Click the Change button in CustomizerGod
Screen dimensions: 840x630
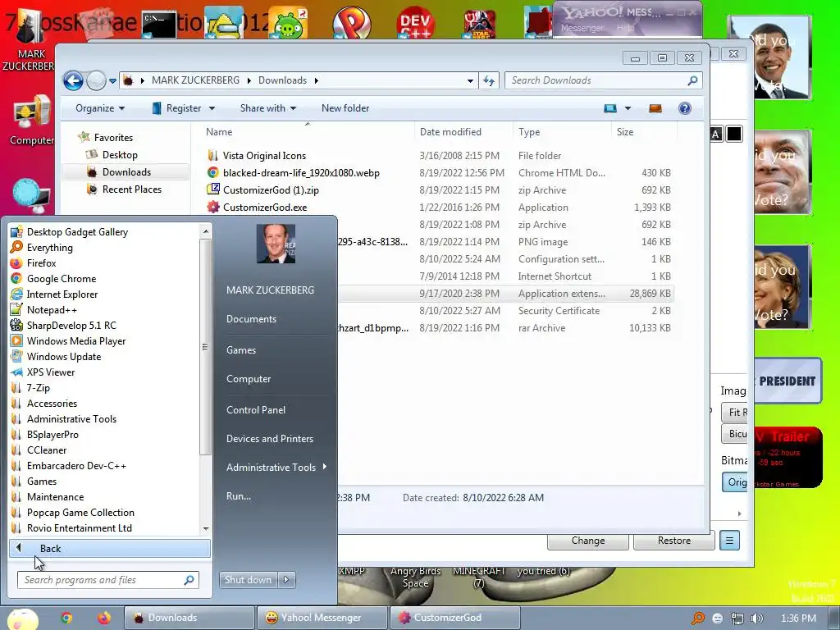[x=587, y=541]
